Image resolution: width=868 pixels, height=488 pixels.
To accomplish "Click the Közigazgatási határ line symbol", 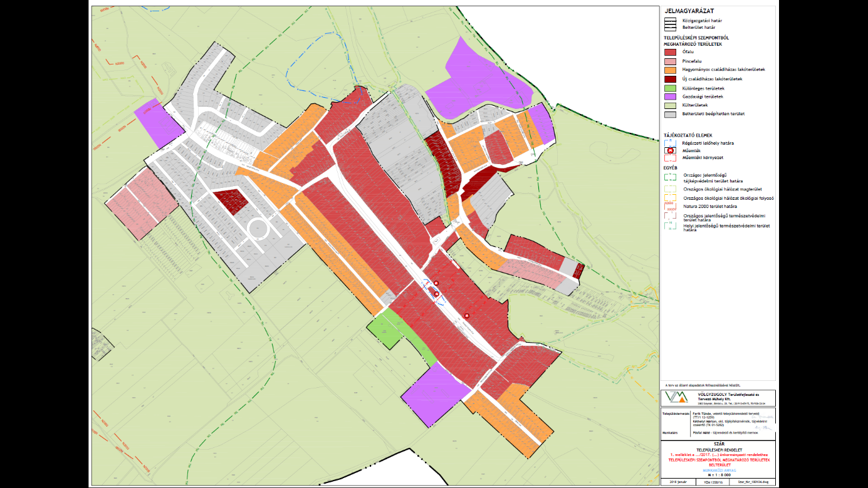I will 670,21.
